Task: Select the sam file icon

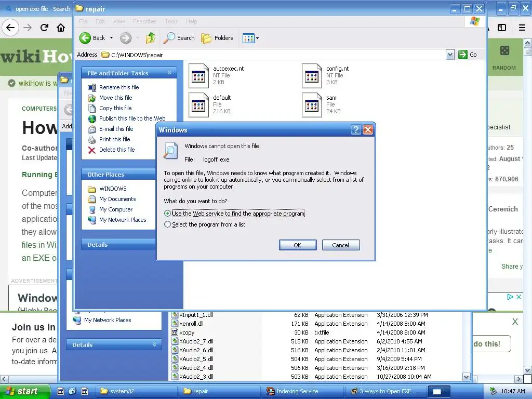Action: [x=312, y=105]
